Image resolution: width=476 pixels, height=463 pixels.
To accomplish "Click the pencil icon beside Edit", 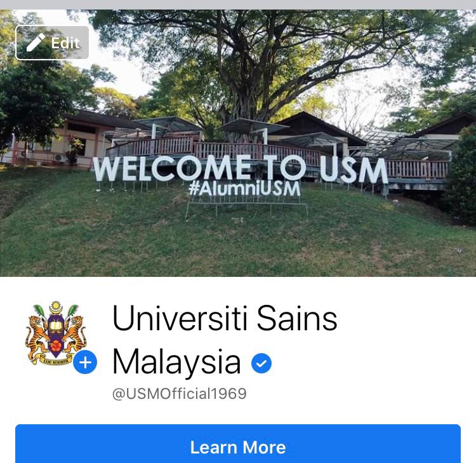I will coord(36,43).
